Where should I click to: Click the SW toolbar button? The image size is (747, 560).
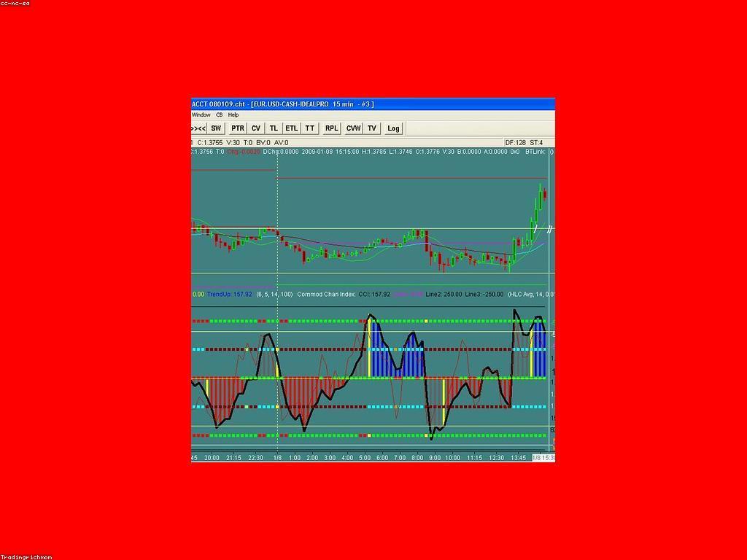(216, 128)
